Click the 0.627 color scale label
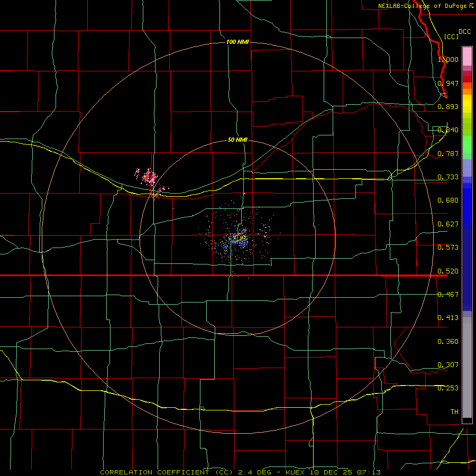 tap(448, 224)
